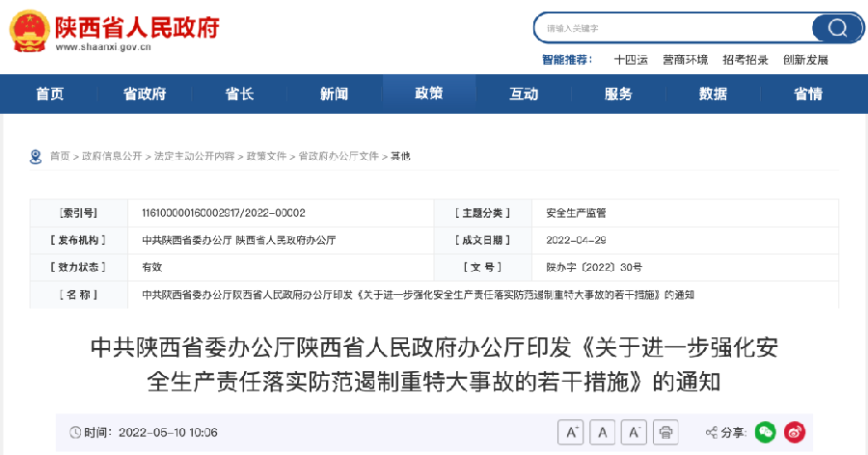This screenshot has height=455, width=868.
Task: Open the 省政府 navigation menu
Action: pyautogui.click(x=145, y=94)
